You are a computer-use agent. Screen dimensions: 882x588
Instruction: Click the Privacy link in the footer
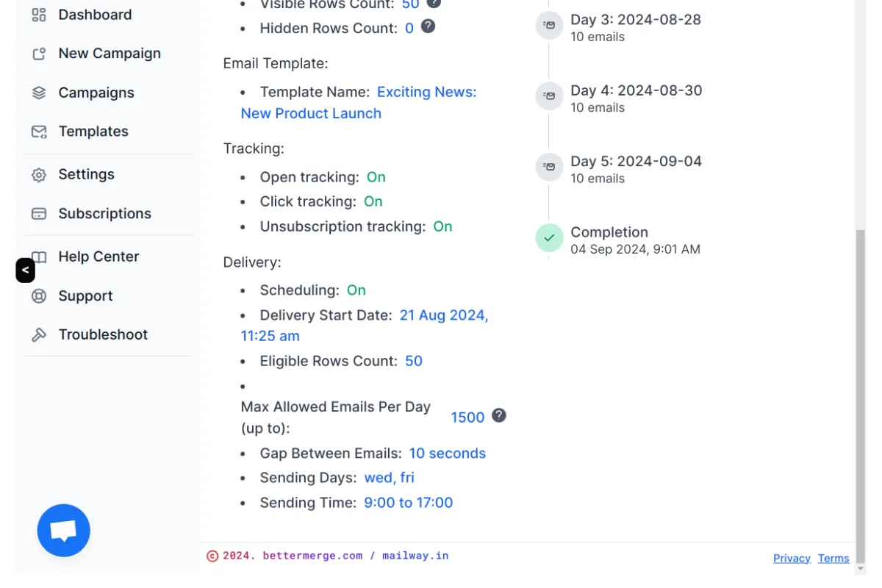tap(792, 558)
